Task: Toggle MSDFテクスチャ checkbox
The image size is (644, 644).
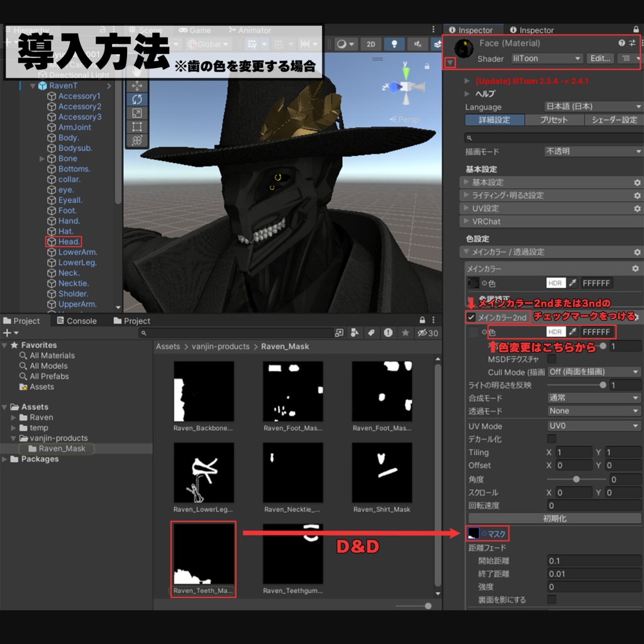Action: coord(552,359)
